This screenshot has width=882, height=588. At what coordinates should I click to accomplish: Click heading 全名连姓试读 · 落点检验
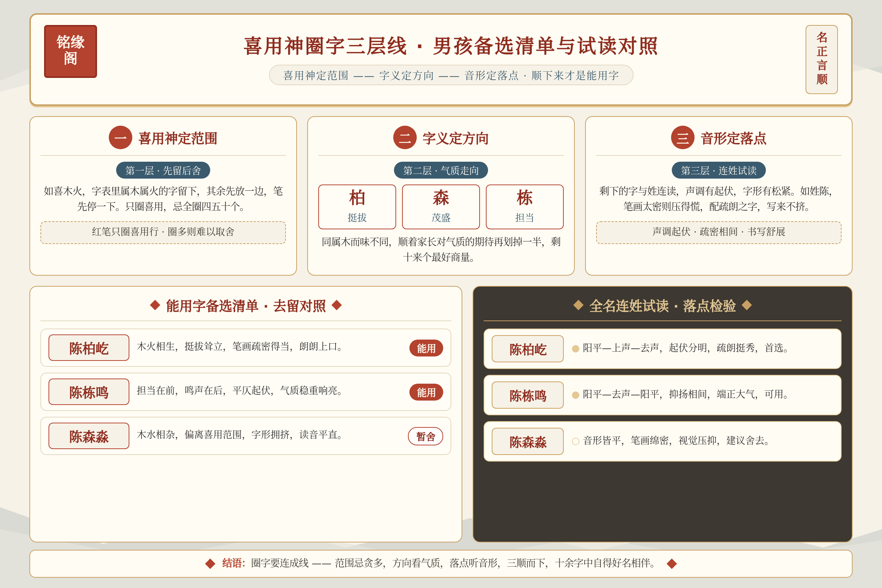click(663, 306)
